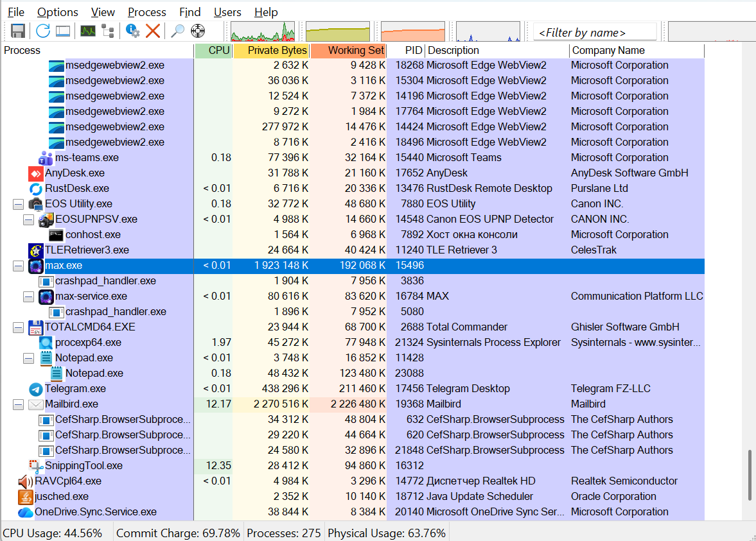Collapse the EOSUPNPSV.exe tree node
756x541 pixels.
[28, 219]
